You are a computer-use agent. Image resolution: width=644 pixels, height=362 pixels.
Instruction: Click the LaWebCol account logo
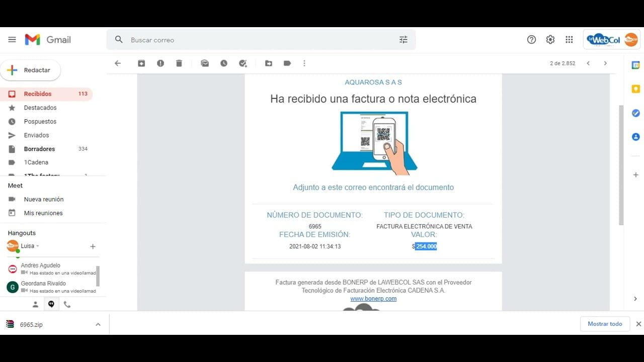pos(612,40)
